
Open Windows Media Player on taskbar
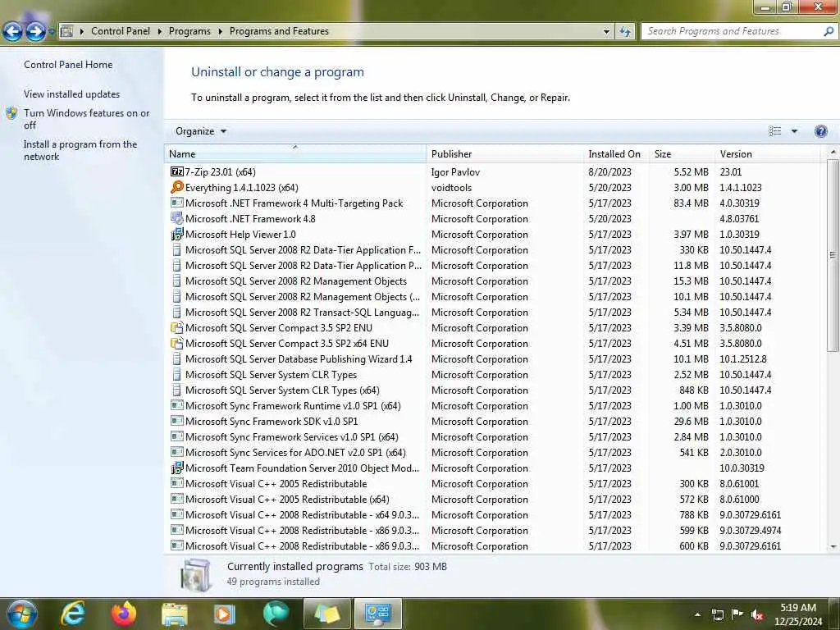[x=225, y=614]
